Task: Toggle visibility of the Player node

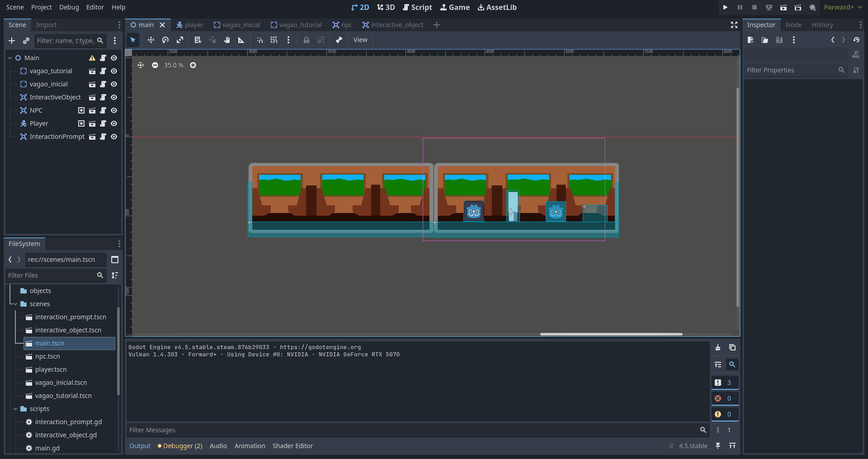Action: (x=114, y=123)
